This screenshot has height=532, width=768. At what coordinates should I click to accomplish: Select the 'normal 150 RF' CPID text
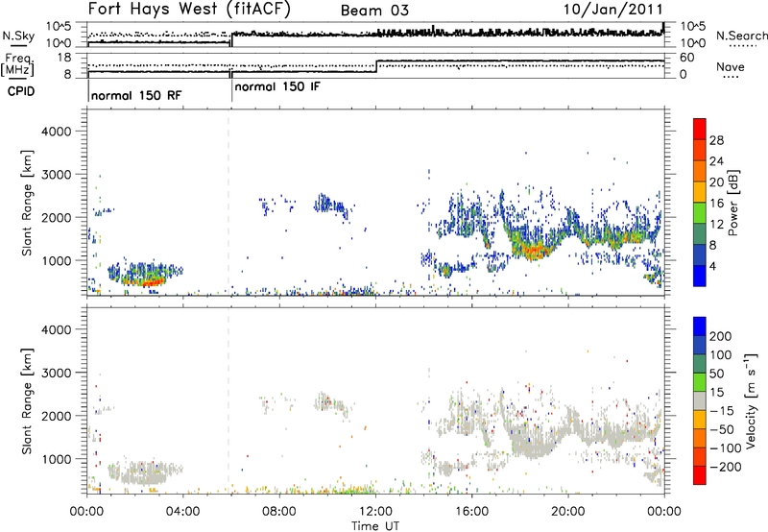pyautogui.click(x=136, y=95)
